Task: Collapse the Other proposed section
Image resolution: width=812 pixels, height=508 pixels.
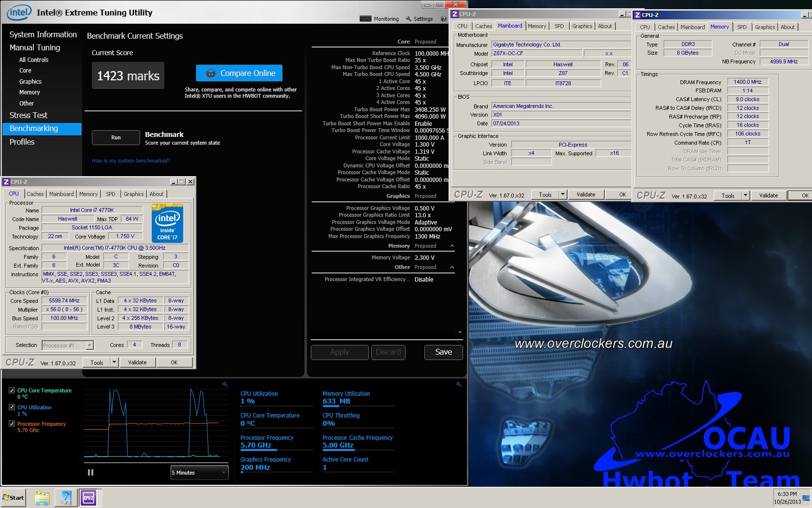Action: [x=452, y=267]
